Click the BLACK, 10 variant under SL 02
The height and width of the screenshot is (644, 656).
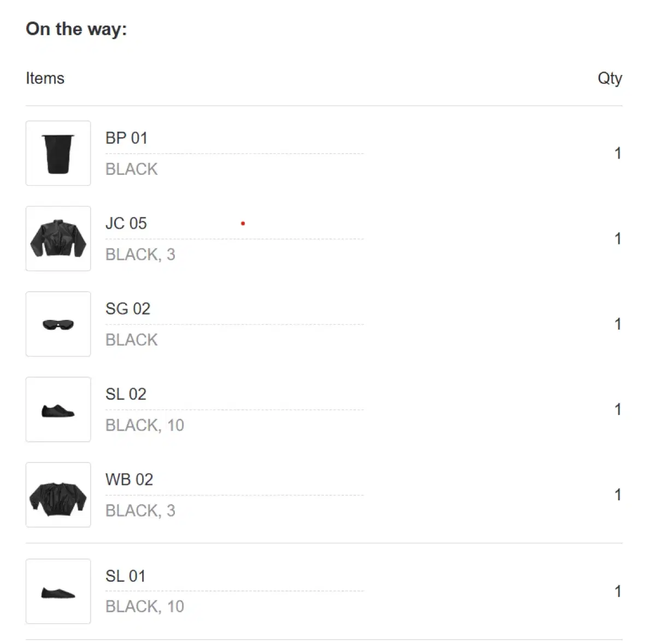(144, 425)
